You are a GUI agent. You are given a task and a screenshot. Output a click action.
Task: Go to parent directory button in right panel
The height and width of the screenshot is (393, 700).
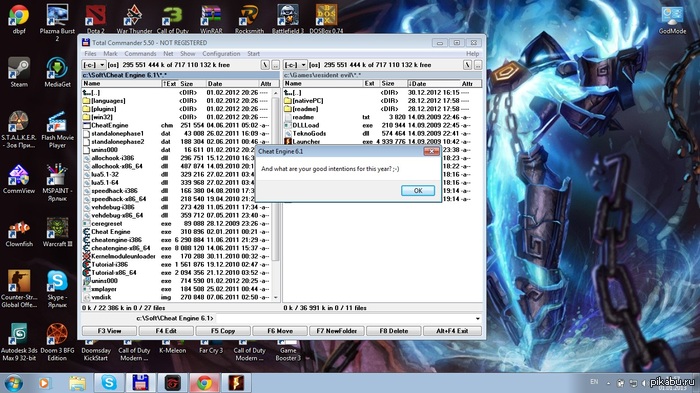pos(478,65)
